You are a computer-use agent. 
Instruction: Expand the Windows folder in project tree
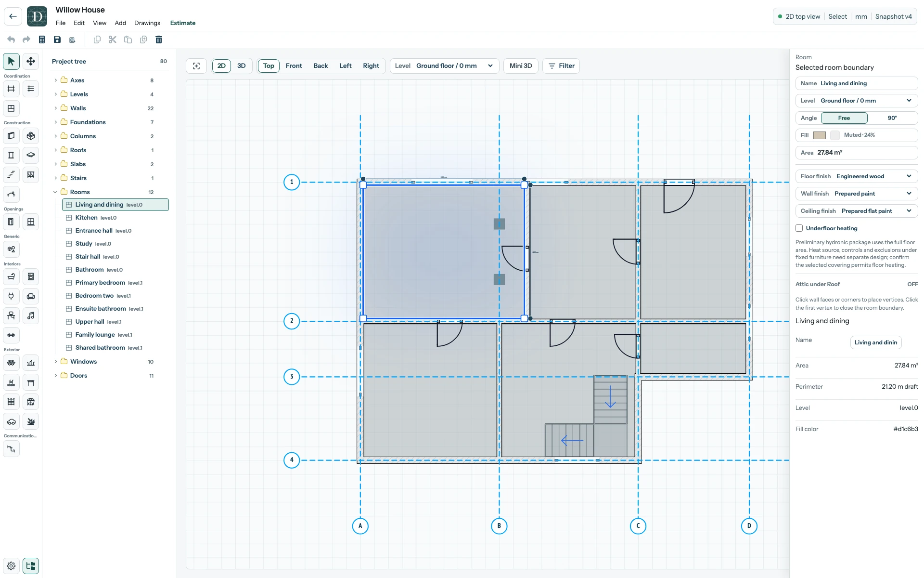click(x=56, y=362)
